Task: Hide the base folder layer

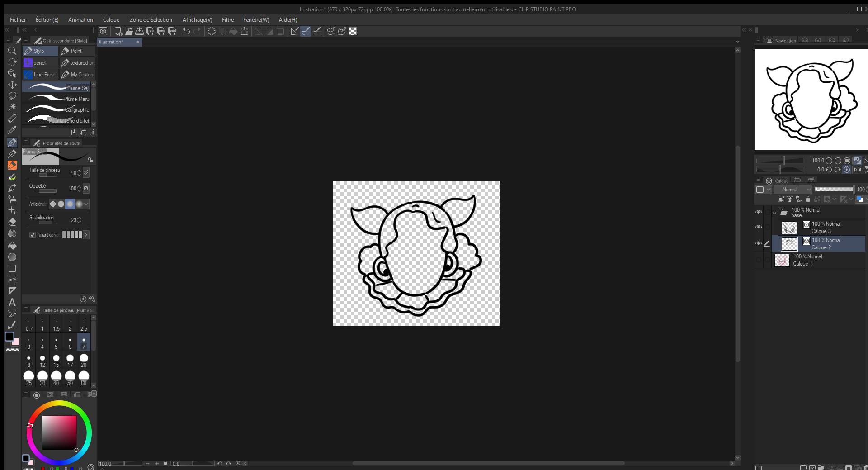Action: 759,212
